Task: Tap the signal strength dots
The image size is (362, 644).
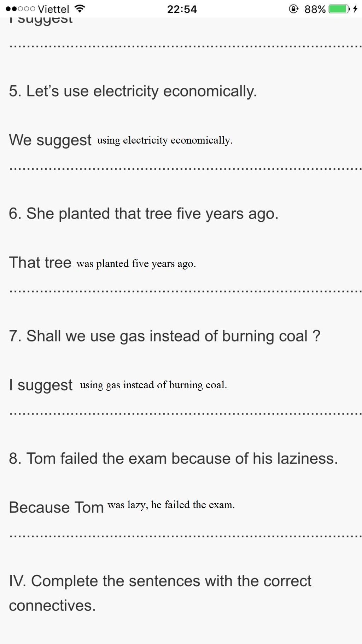Action: coord(20,9)
